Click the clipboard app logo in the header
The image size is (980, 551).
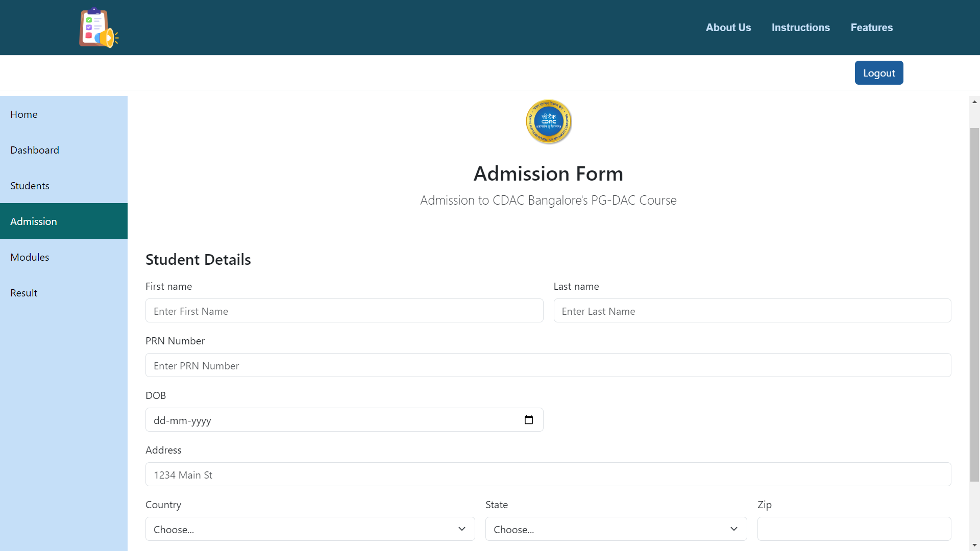[x=98, y=27]
